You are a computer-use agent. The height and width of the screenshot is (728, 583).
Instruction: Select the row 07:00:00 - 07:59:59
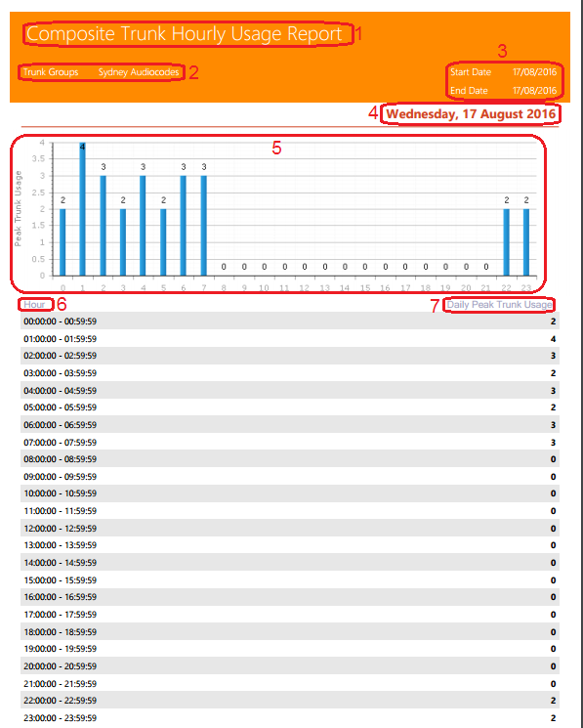[290, 442]
